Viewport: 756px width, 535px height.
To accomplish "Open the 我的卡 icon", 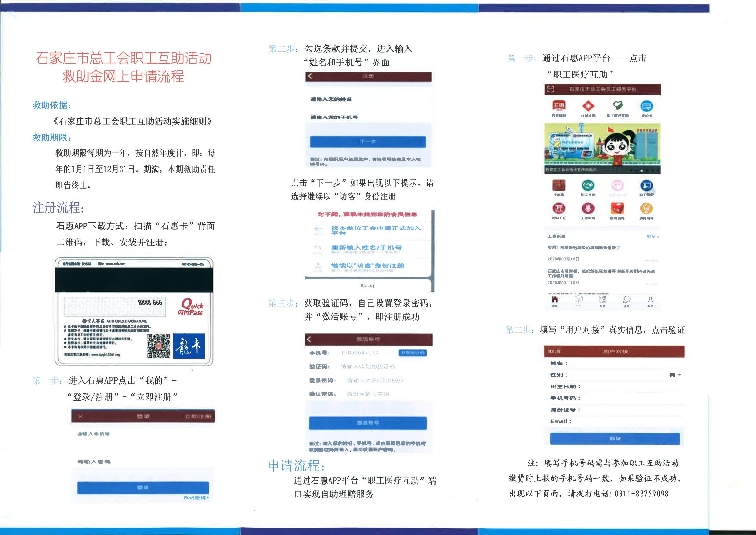I will coord(647,106).
